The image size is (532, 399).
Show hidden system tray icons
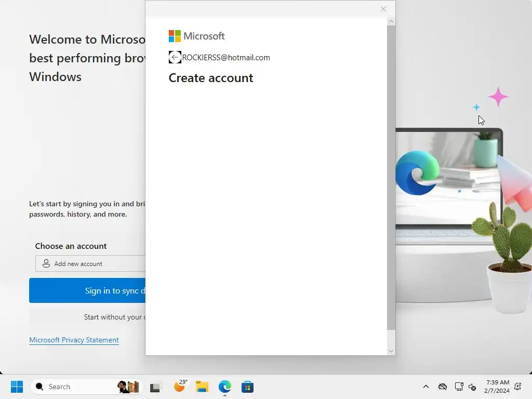(426, 387)
